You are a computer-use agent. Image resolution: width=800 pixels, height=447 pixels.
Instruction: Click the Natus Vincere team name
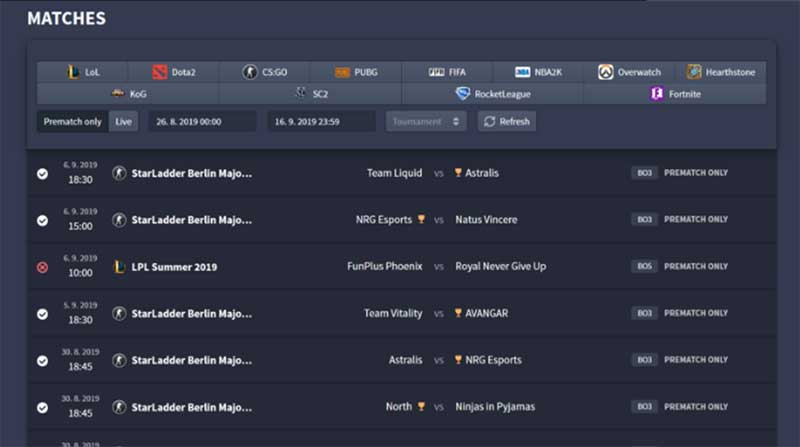(x=486, y=219)
